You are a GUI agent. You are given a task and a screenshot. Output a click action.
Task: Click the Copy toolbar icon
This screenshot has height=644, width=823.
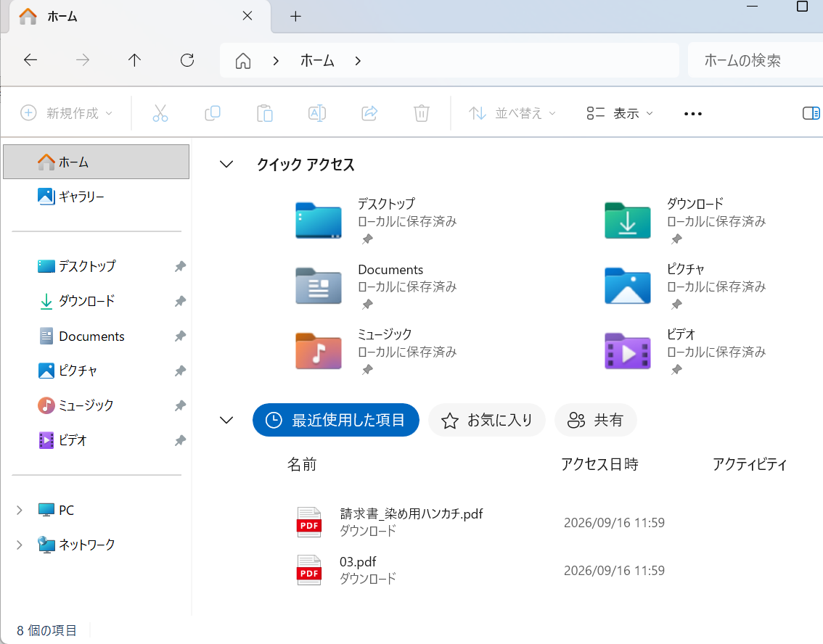(x=212, y=113)
